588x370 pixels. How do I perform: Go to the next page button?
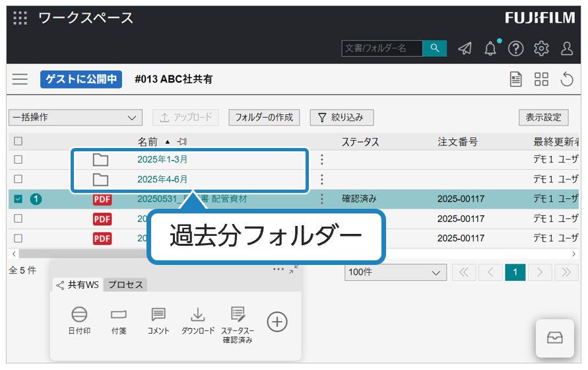(x=540, y=272)
